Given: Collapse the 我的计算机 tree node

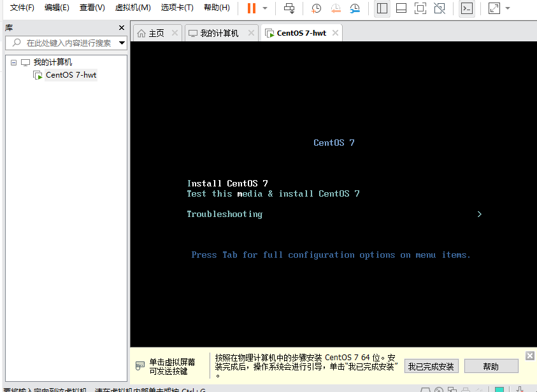Looking at the screenshot, I should tap(14, 62).
